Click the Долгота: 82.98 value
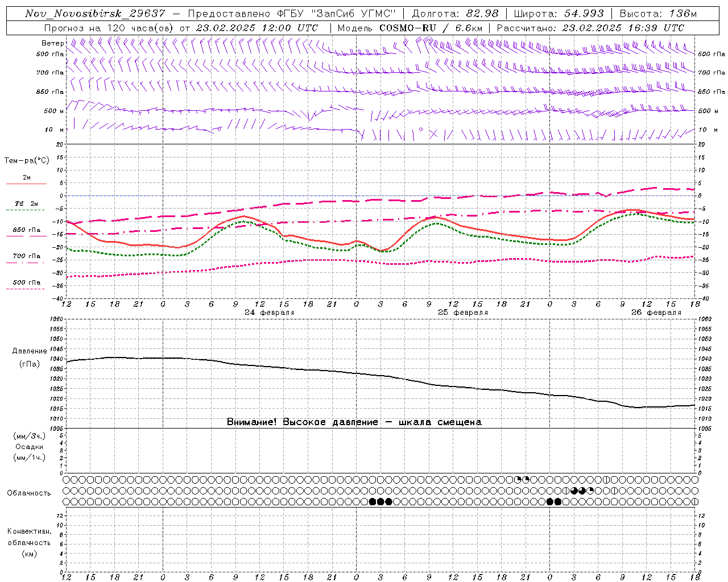This screenshot has height=582, width=728. (x=455, y=14)
